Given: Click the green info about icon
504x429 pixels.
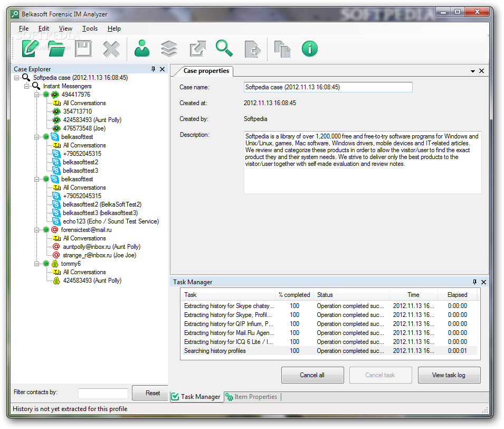Looking at the screenshot, I should (x=310, y=49).
